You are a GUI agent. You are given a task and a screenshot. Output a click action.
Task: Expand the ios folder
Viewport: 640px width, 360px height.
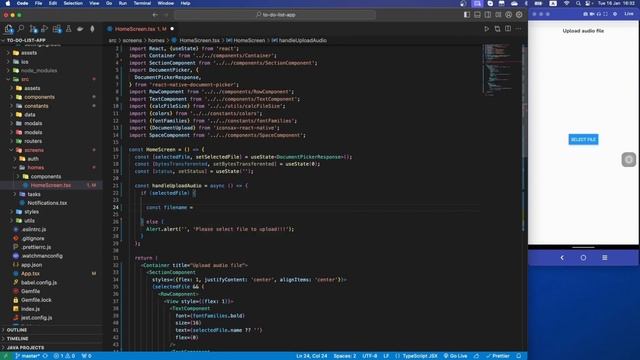click(24, 62)
